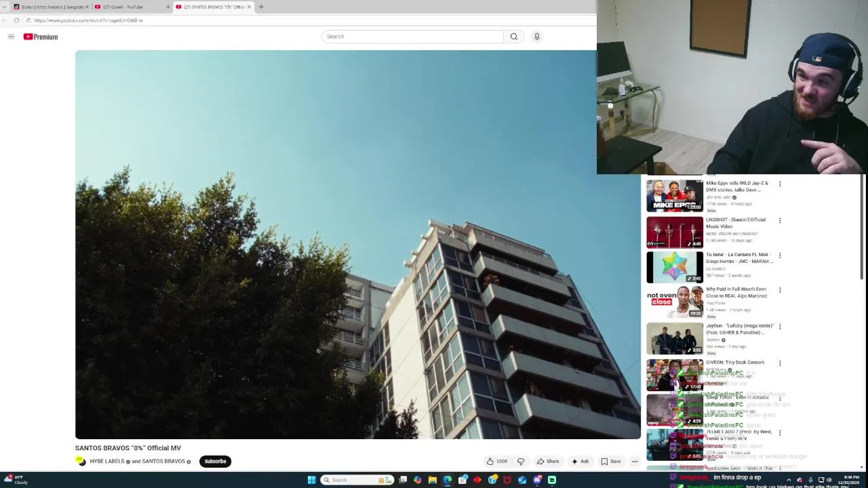Open the Tu tiene La Cantera thumbnail
Viewport: 868px width, 488px height.
click(675, 267)
